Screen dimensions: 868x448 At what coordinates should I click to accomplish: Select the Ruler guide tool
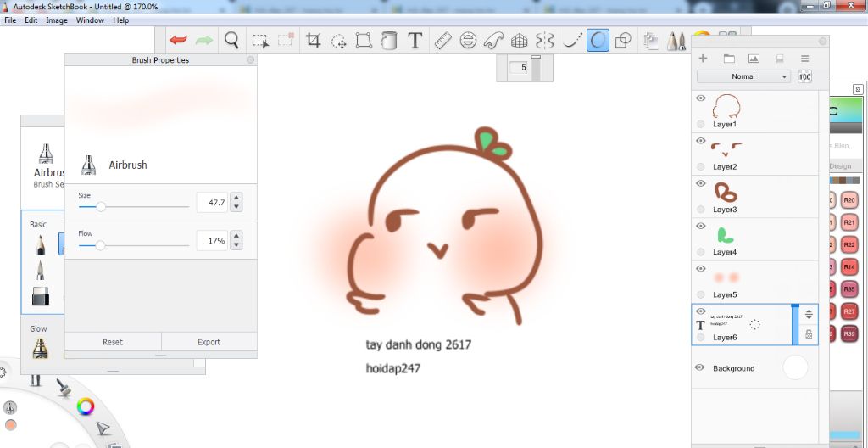[442, 41]
